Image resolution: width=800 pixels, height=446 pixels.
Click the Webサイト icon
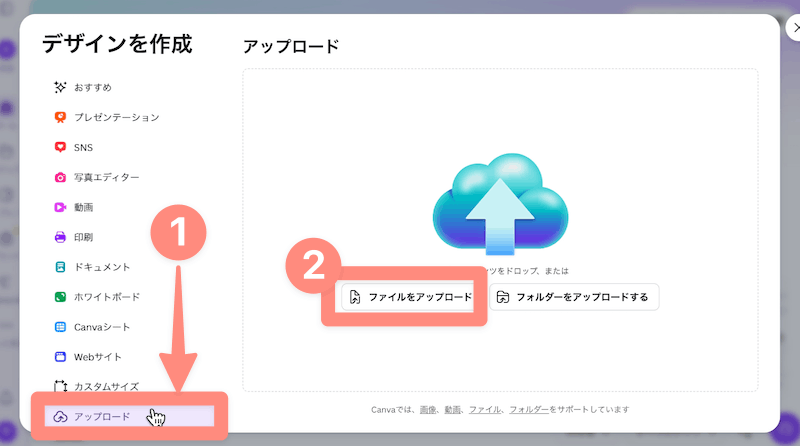(60, 357)
